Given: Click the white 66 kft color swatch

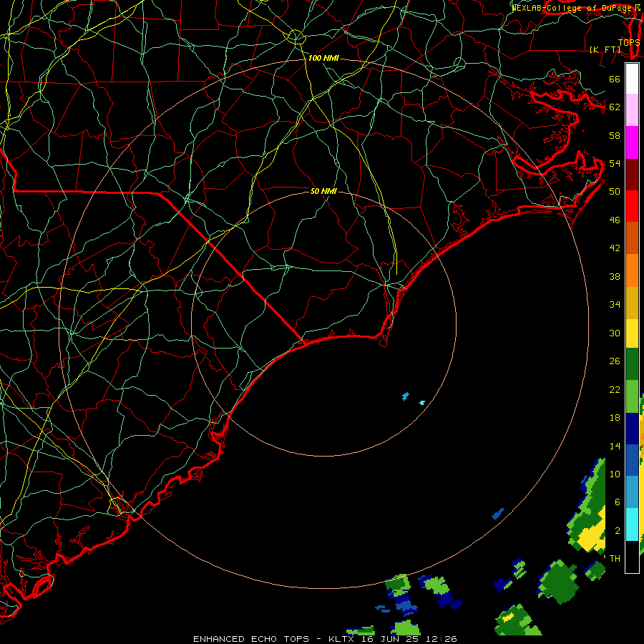Looking at the screenshot, I should click(x=632, y=79).
